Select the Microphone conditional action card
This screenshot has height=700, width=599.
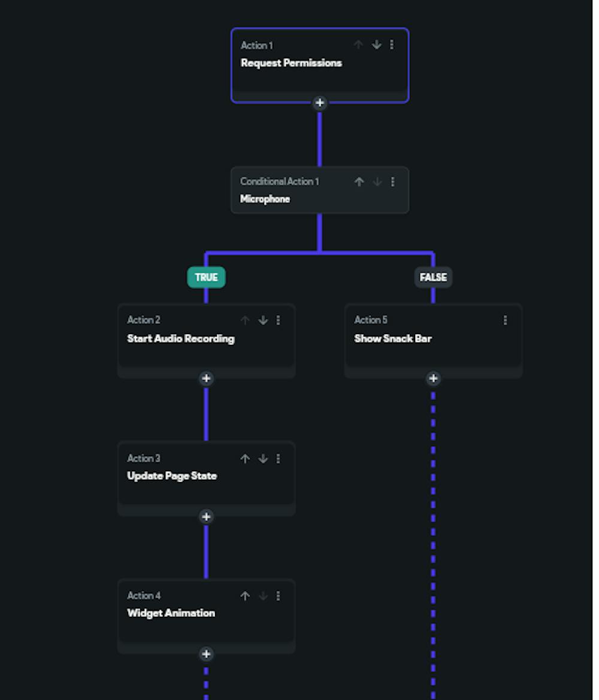point(299,198)
